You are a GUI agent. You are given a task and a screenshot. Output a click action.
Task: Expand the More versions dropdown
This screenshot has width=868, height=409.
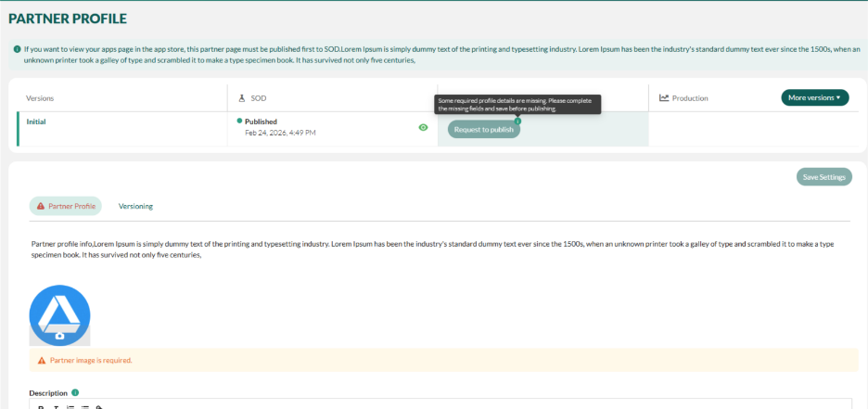pyautogui.click(x=814, y=97)
